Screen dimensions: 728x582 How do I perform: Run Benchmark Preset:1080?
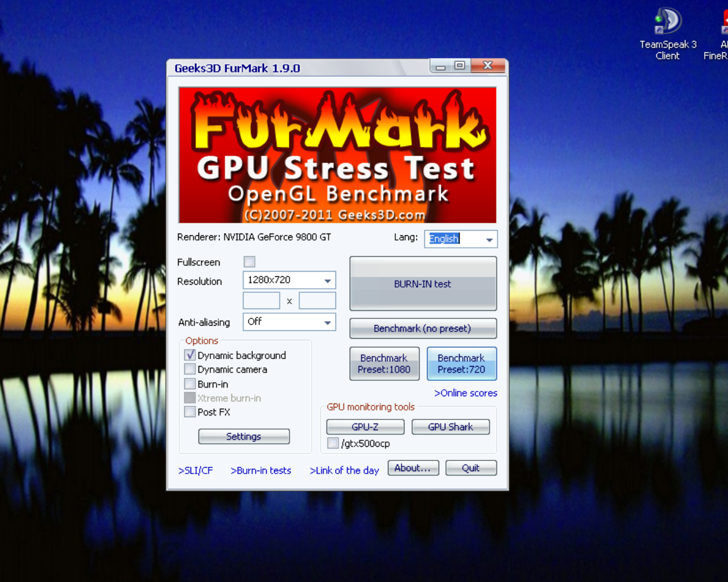(384, 364)
